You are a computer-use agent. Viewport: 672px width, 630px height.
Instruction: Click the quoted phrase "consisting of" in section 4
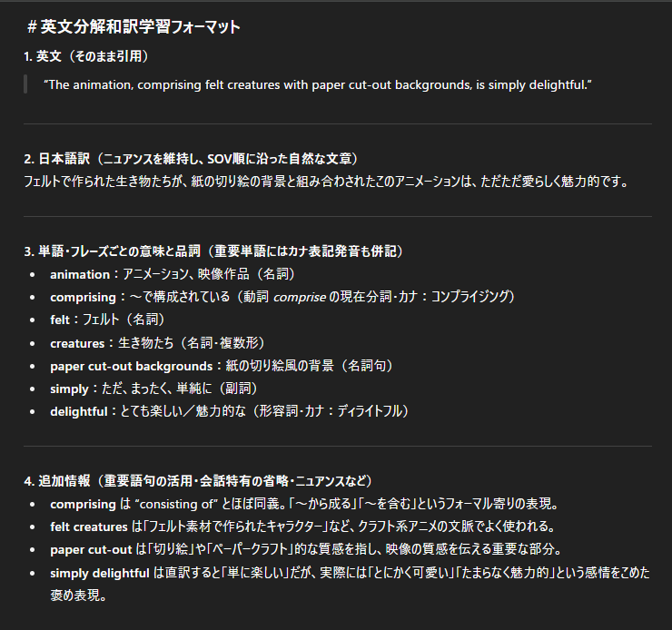[175, 504]
